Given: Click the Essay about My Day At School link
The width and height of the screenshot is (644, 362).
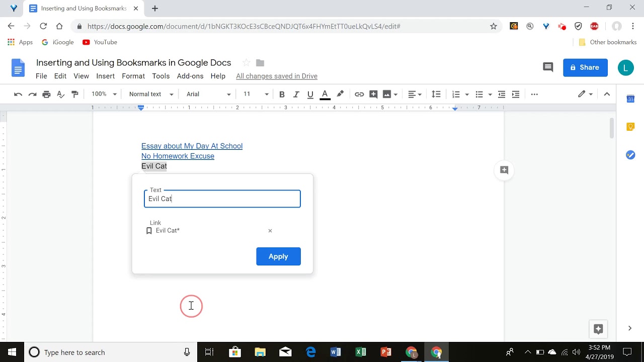Looking at the screenshot, I should coord(192,146).
